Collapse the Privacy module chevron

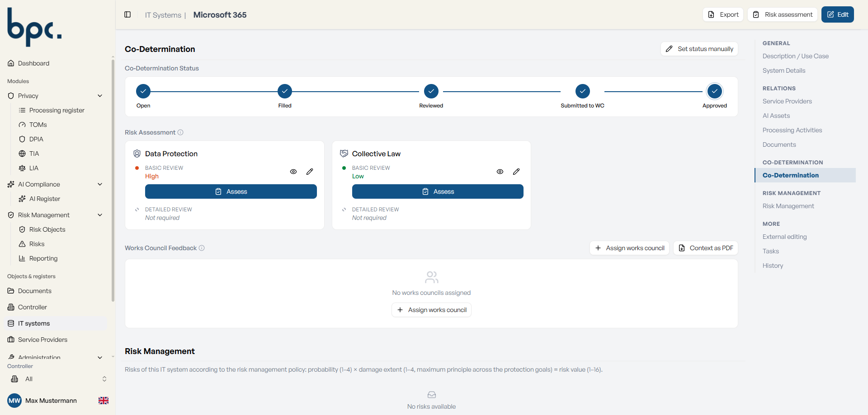100,96
